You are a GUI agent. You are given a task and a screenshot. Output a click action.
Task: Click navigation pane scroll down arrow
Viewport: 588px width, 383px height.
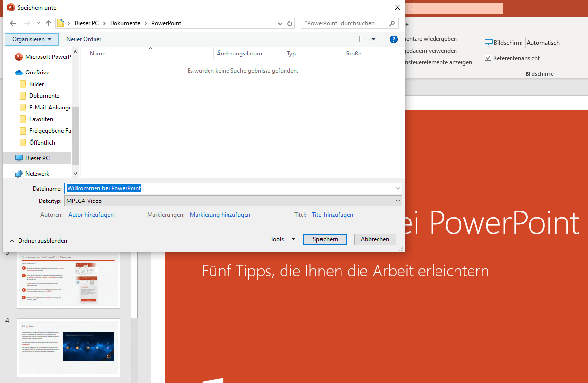[75, 173]
